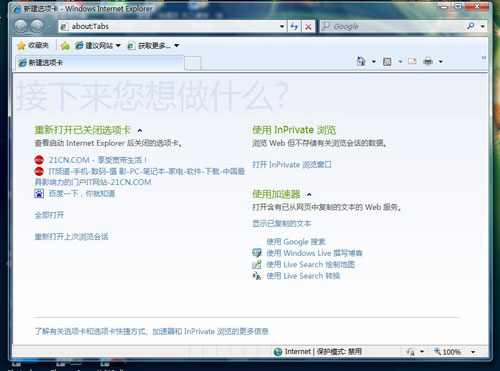The width and height of the screenshot is (500, 371).
Task: Click the Add to Favorites Bar star icon
Action: point(65,46)
